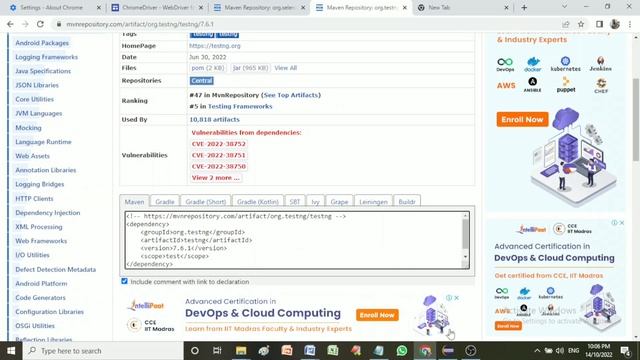Click the page vertical scrollbar
640x360 pixels.
(636, 120)
